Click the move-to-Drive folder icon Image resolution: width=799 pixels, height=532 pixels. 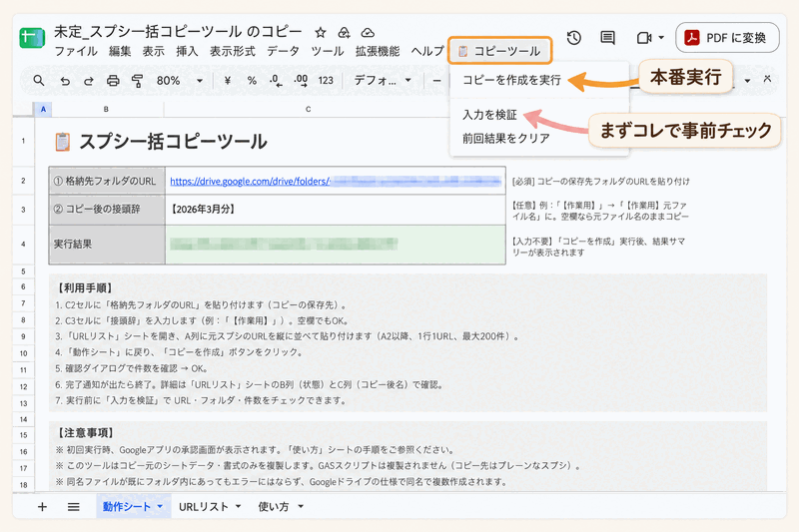click(344, 33)
